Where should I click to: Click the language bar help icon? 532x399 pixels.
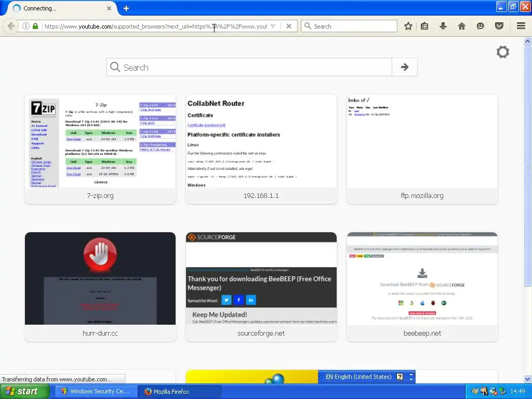coord(400,377)
